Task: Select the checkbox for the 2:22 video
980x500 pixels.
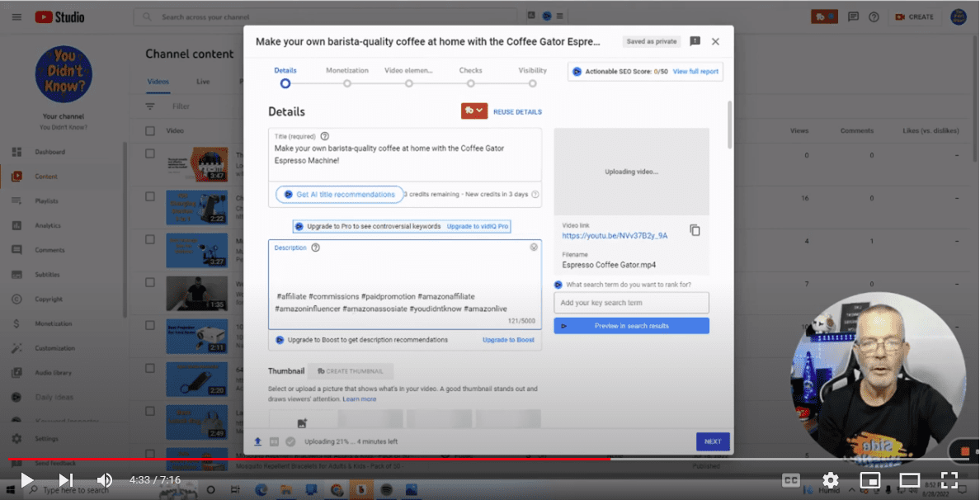Action: [x=150, y=196]
